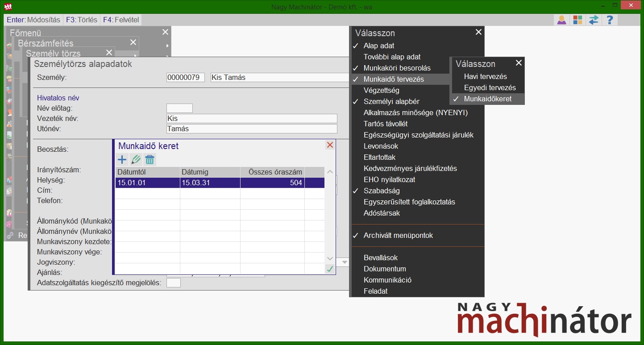The image size is (644, 345).
Task: Close the Válasszon submenu
Action: [519, 63]
